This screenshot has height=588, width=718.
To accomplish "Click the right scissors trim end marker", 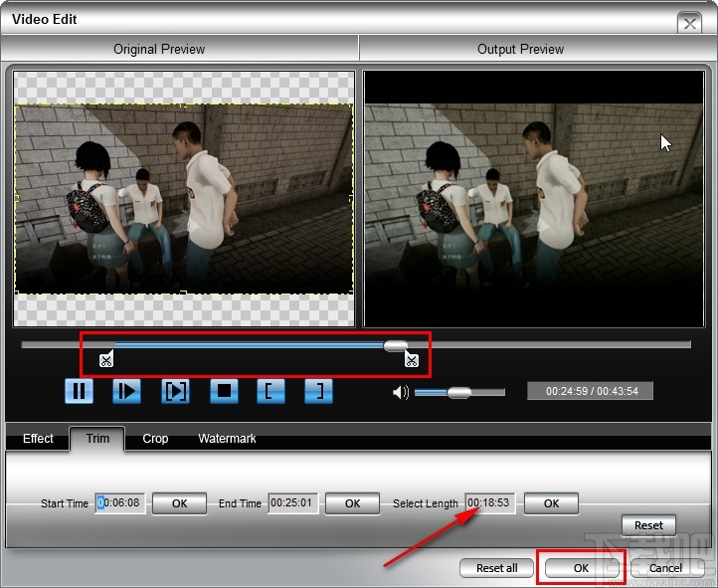I will 411,359.
